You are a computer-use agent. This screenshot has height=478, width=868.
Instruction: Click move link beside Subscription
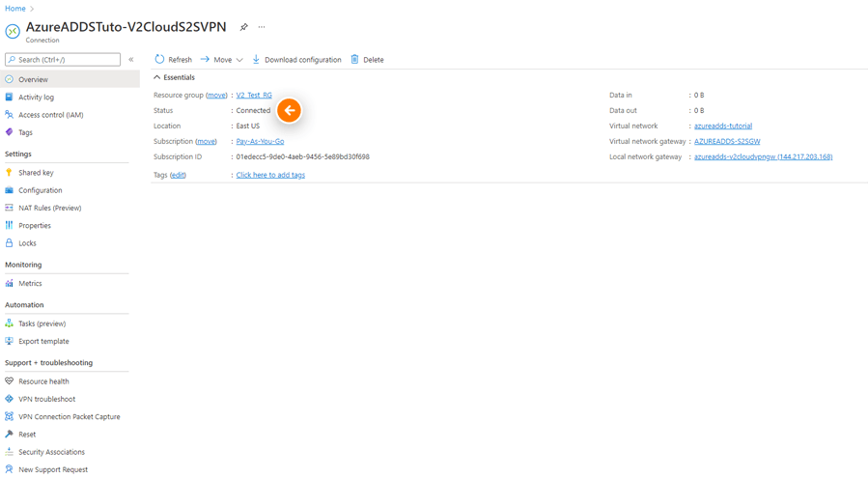pyautogui.click(x=206, y=141)
